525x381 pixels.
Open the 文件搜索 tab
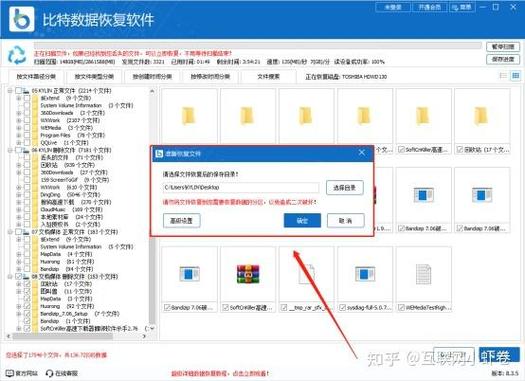tap(268, 77)
